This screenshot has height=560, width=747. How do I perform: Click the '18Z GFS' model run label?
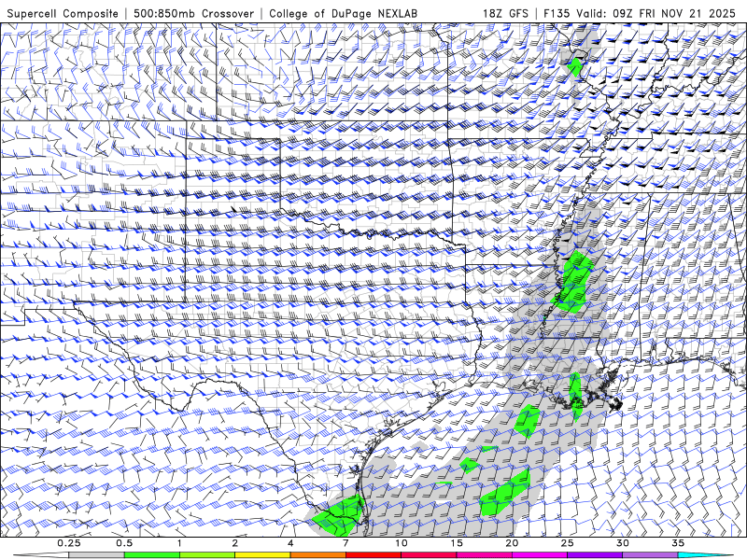click(505, 13)
